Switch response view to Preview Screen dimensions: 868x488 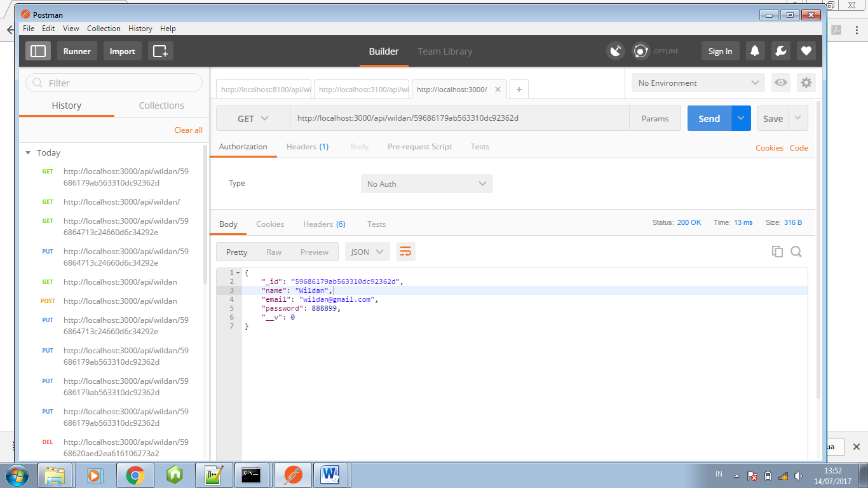(315, 252)
